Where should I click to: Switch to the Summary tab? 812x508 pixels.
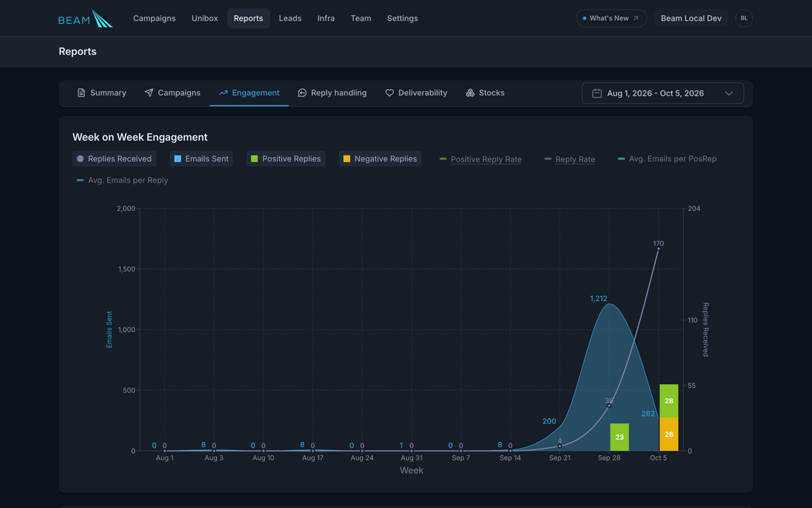[101, 93]
